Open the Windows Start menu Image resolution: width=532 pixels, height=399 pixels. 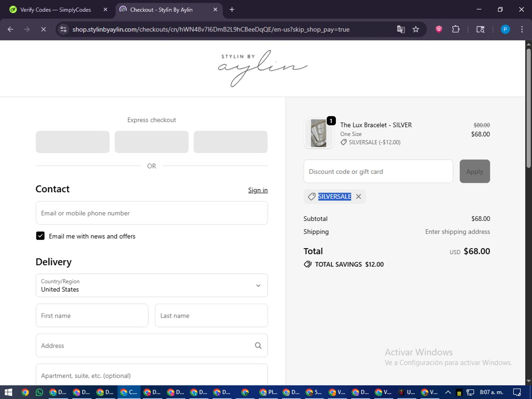tap(9, 392)
